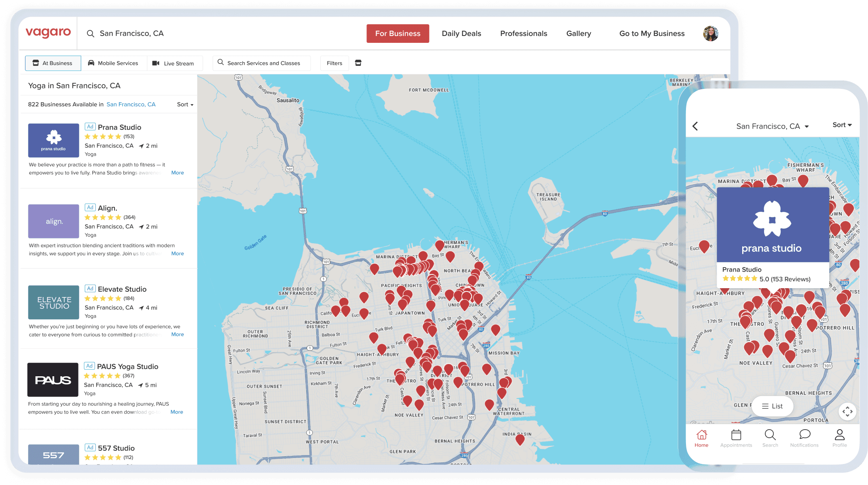The height and width of the screenshot is (485, 868).
Task: Click the Search Services and Classes field
Action: coord(262,63)
